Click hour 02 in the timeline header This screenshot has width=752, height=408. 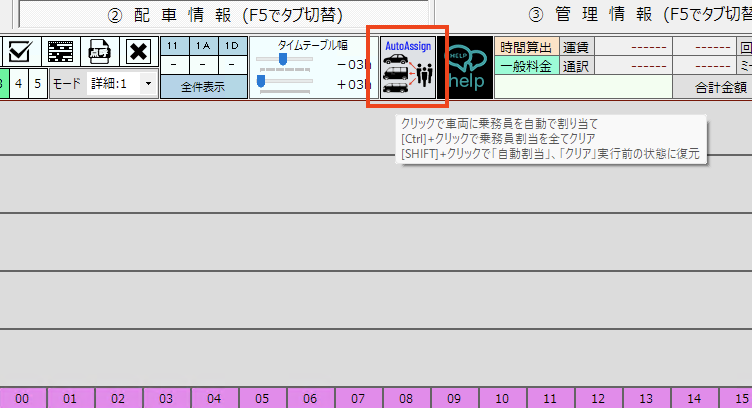click(x=118, y=398)
